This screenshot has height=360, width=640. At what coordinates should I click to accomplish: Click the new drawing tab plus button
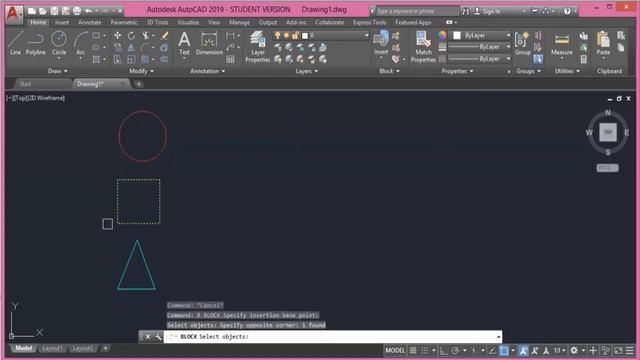point(139,84)
